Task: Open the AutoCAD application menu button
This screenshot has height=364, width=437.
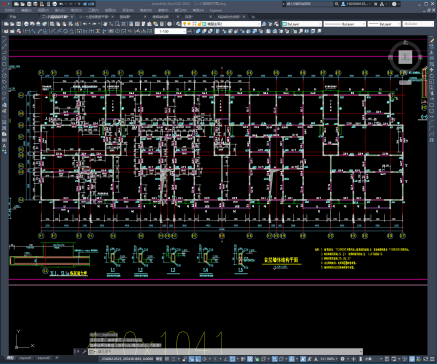Action: 4,4
